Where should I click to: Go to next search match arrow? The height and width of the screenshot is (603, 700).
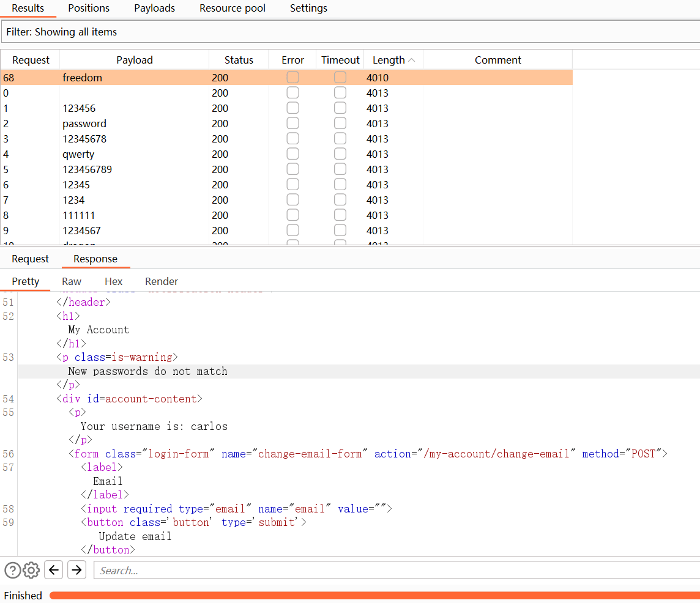[x=76, y=571]
